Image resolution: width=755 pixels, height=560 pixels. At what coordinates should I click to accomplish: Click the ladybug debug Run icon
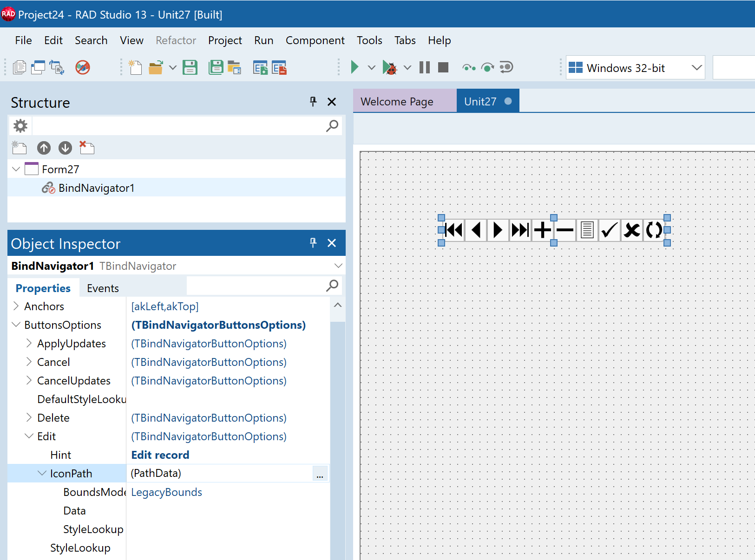coord(389,68)
